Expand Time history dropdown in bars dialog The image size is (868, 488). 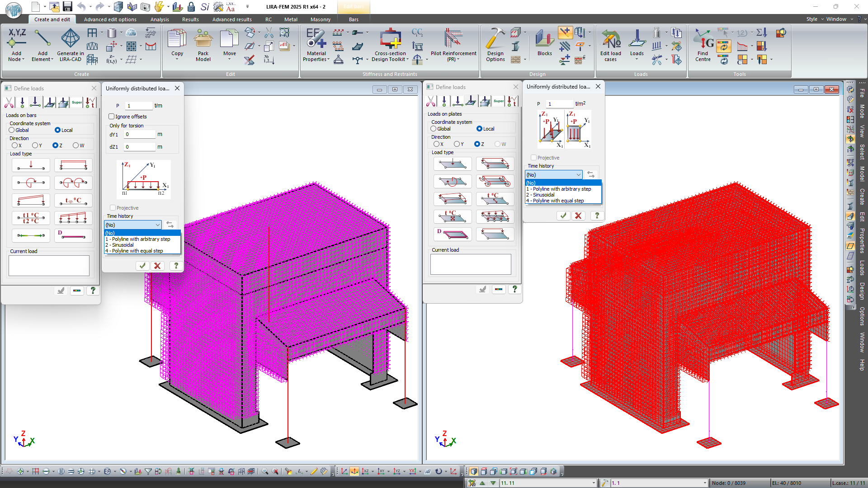158,225
